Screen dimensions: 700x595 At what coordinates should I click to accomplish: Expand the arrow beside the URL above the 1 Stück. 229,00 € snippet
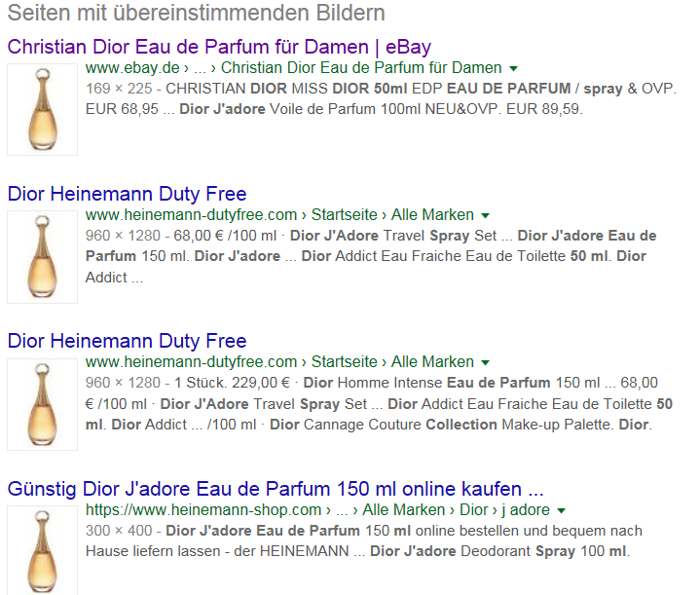(485, 362)
